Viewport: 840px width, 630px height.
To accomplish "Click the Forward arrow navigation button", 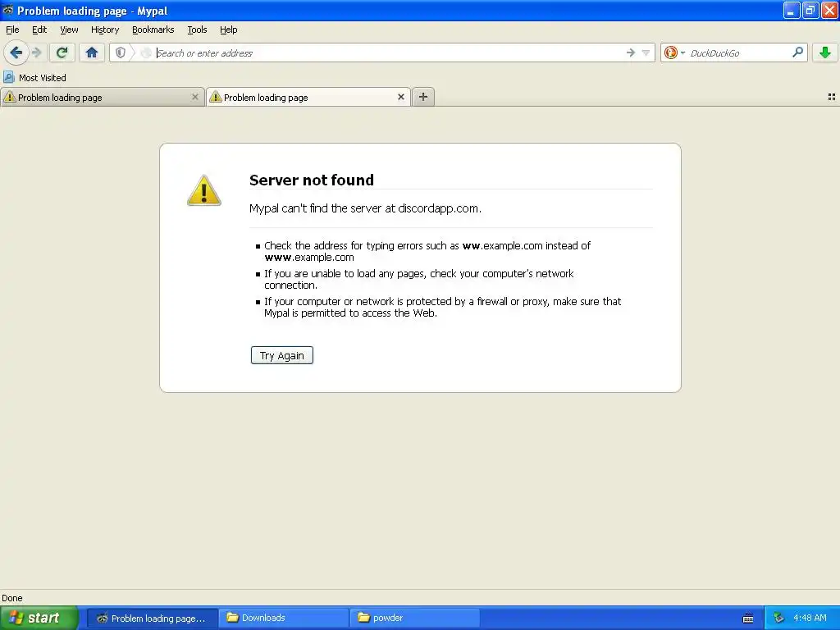I will pyautogui.click(x=36, y=52).
